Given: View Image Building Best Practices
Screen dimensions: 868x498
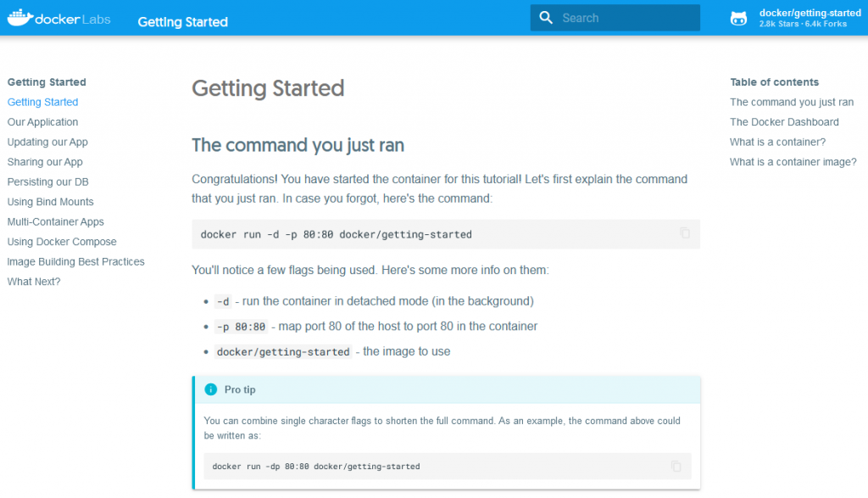Looking at the screenshot, I should [75, 261].
